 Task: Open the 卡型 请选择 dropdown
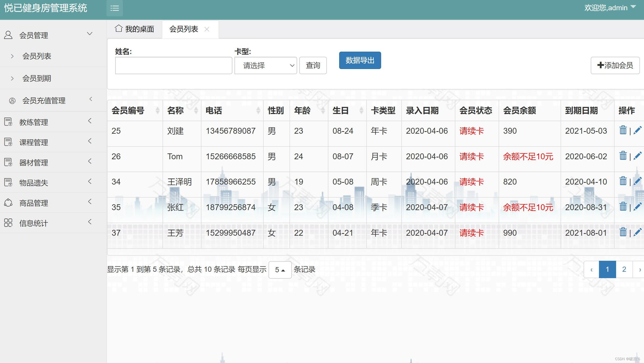[266, 65]
